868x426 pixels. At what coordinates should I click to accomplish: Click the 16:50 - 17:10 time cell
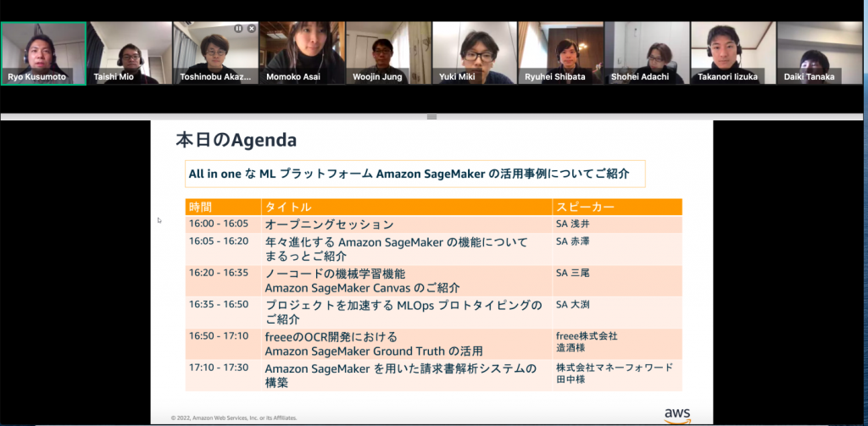point(223,344)
